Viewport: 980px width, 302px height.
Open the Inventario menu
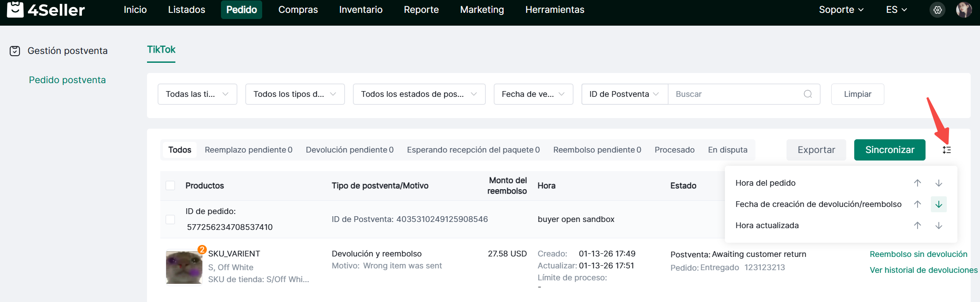[x=360, y=10]
